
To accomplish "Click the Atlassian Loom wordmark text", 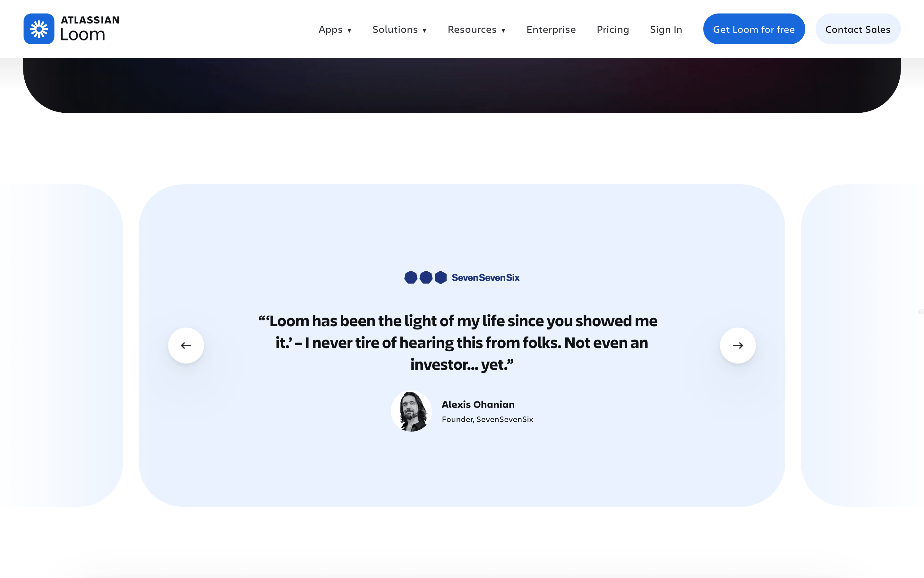I will (x=90, y=29).
